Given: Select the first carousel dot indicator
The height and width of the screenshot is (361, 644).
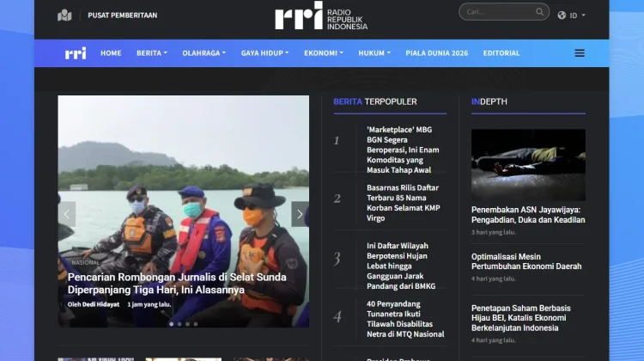Looking at the screenshot, I should 171,324.
